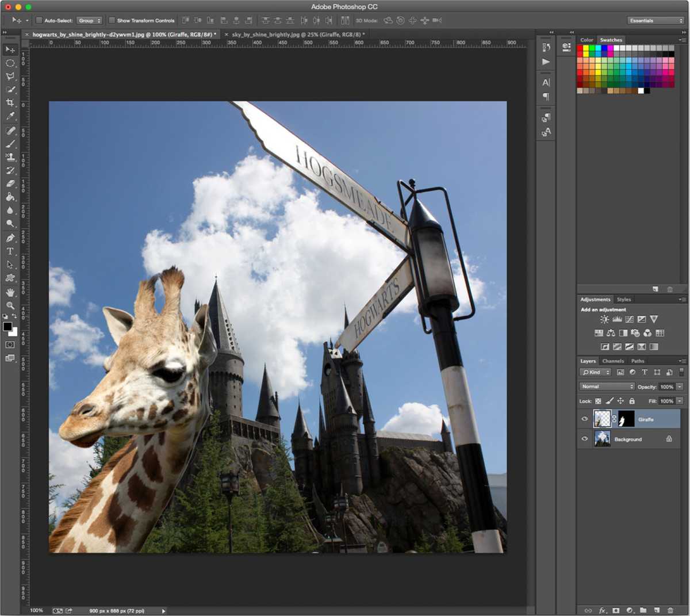Select the Custom Shape tool
This screenshot has height=616, width=690.
pyautogui.click(x=10, y=278)
